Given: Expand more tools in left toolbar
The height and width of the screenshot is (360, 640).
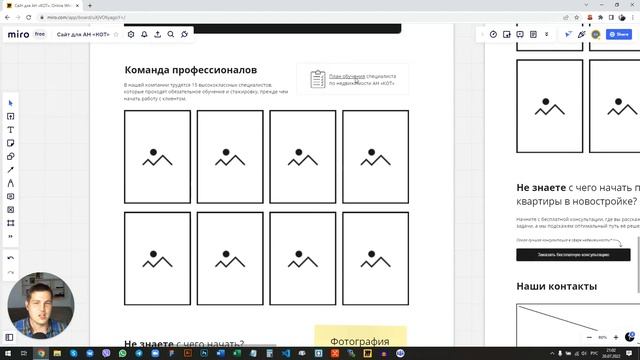Looking at the screenshot, I should tap(11, 236).
